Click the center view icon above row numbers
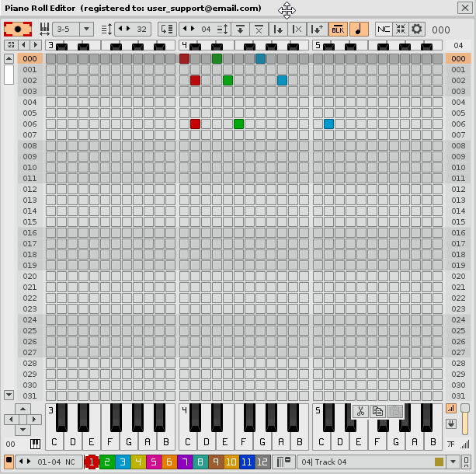Image resolution: width=476 pixels, height=474 pixels. (x=11, y=45)
